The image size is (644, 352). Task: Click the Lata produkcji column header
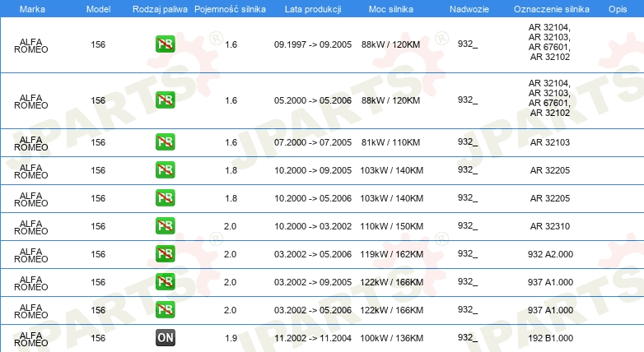pos(313,9)
